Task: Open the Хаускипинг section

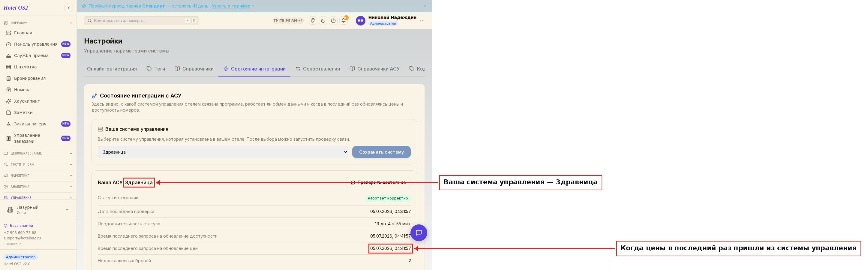Action: tap(38, 101)
